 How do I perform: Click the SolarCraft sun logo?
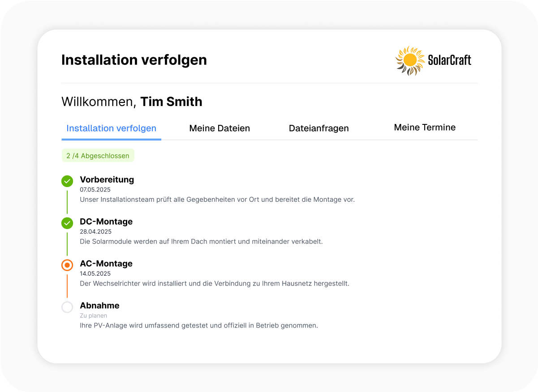coord(410,60)
